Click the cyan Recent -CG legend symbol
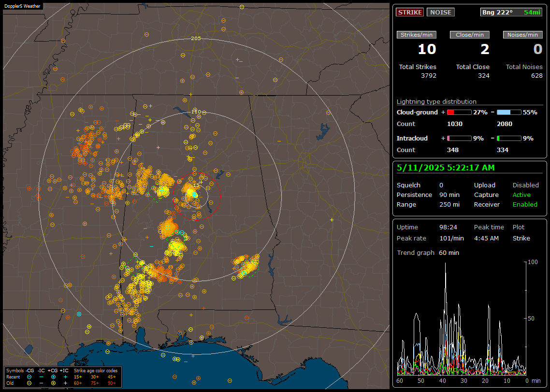The width and height of the screenshot is (550, 392). click(x=29, y=377)
